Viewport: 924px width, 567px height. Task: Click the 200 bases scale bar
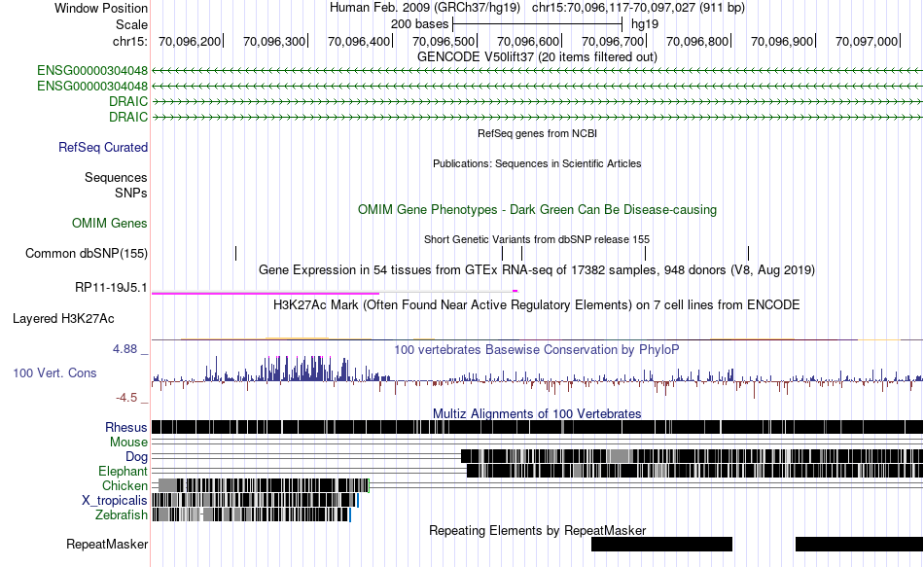tap(538, 24)
